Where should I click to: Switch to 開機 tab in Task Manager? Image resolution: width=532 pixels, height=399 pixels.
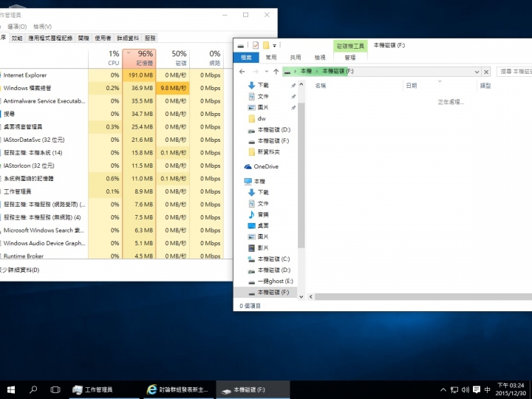(x=83, y=38)
